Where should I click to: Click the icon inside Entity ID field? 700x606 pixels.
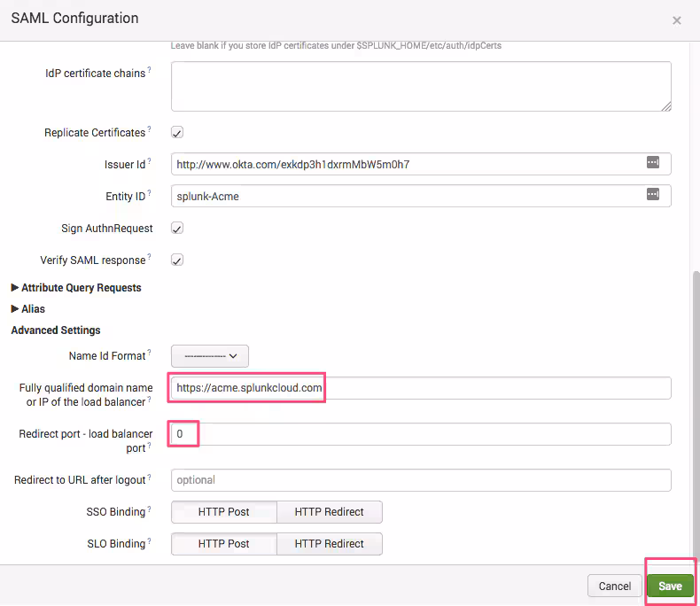[x=653, y=195]
